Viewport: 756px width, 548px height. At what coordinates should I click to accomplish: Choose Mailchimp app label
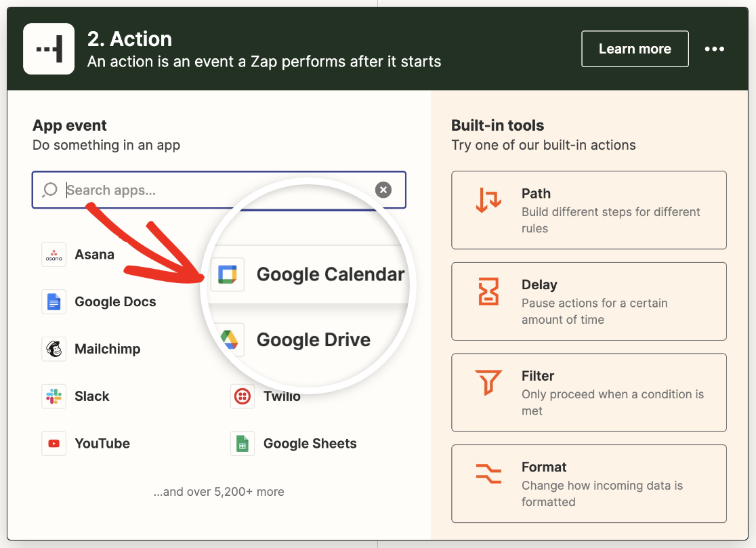coord(108,349)
